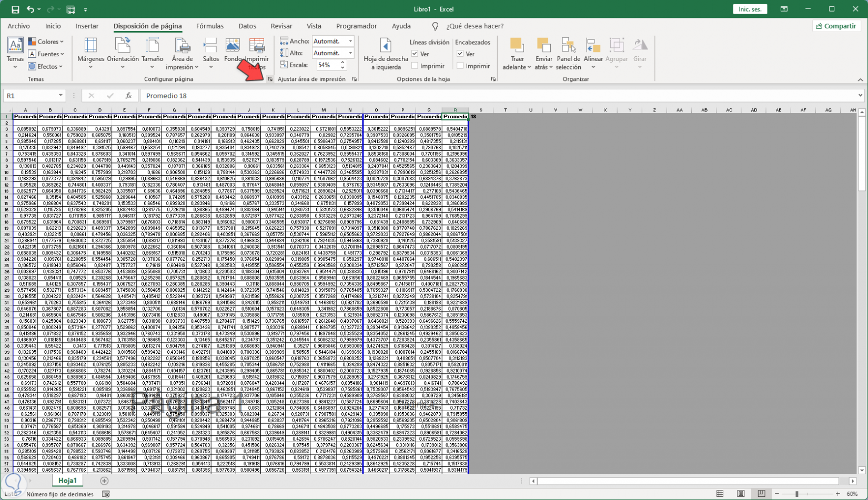This screenshot has height=500, width=868.
Task: Open the Saltos page breaks menu
Action: point(210,54)
